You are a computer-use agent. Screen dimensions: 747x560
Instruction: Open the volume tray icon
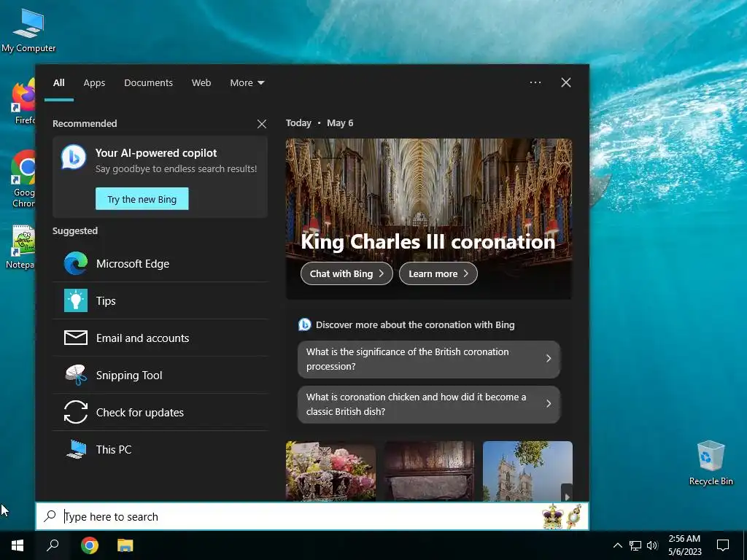pos(652,545)
